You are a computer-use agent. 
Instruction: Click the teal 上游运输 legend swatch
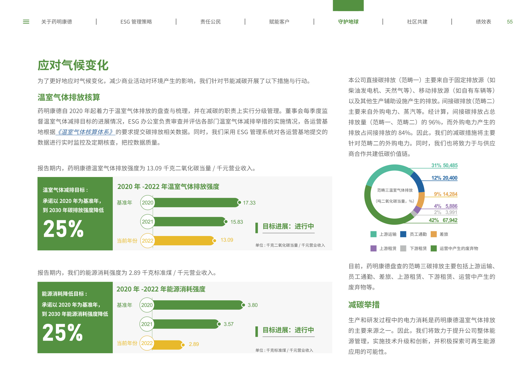tap(373, 234)
